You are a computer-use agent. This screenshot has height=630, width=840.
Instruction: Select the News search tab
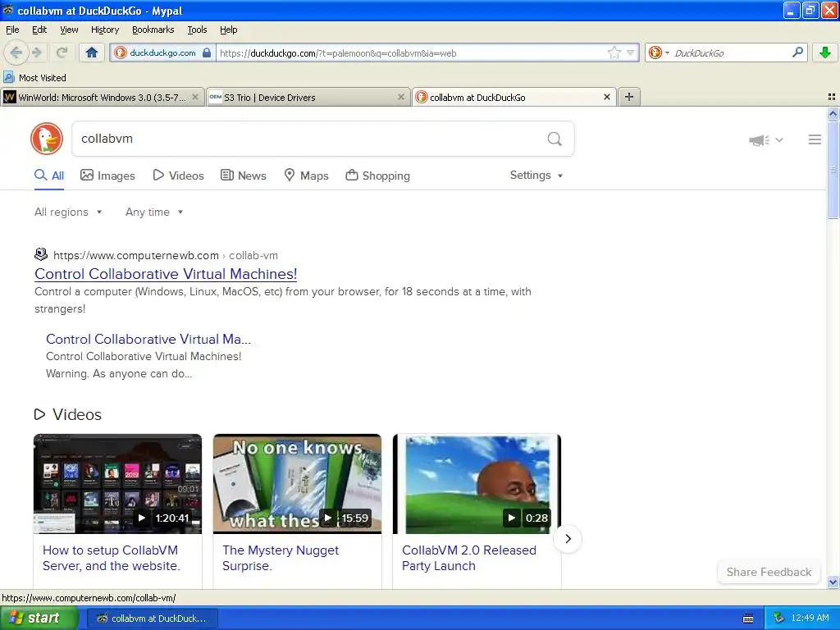click(244, 176)
